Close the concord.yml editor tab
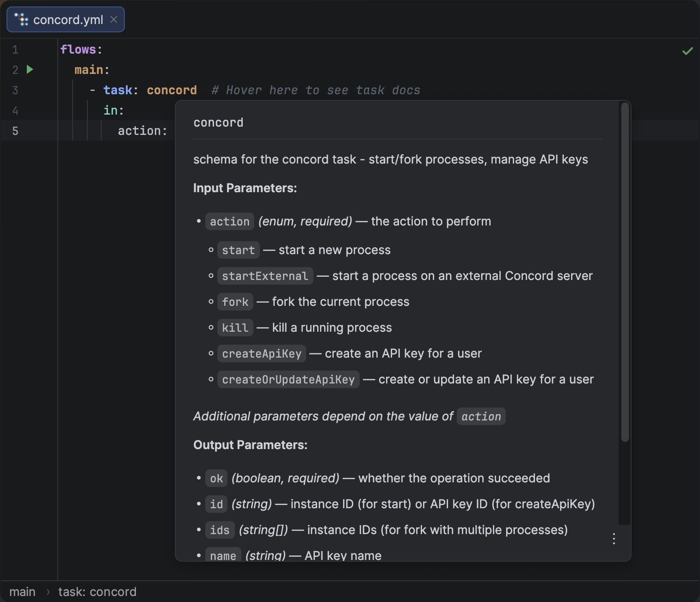 click(114, 20)
